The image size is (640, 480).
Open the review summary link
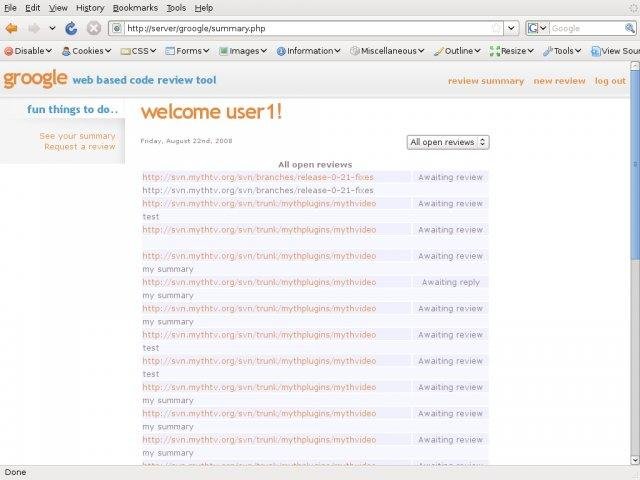coord(486,81)
